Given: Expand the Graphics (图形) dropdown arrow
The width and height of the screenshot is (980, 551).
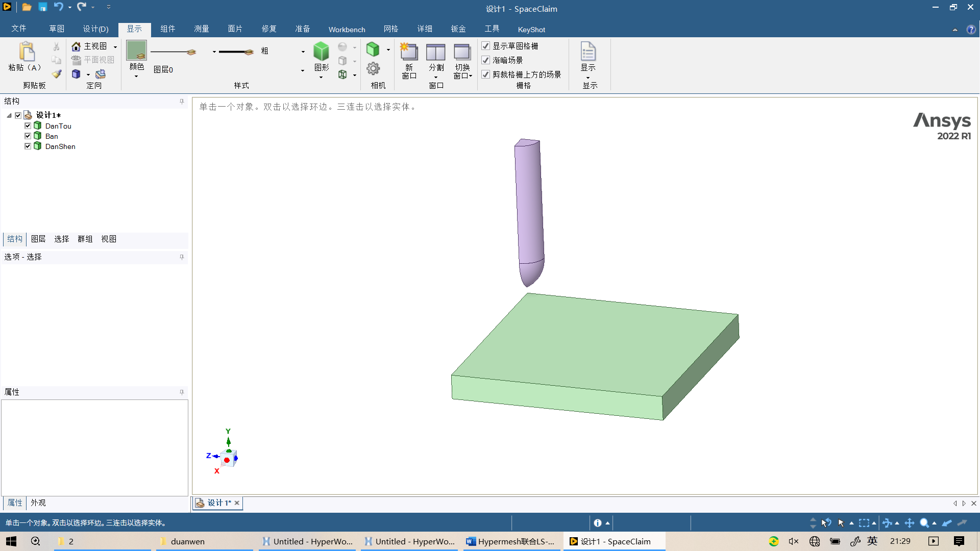Looking at the screenshot, I should pos(321,78).
